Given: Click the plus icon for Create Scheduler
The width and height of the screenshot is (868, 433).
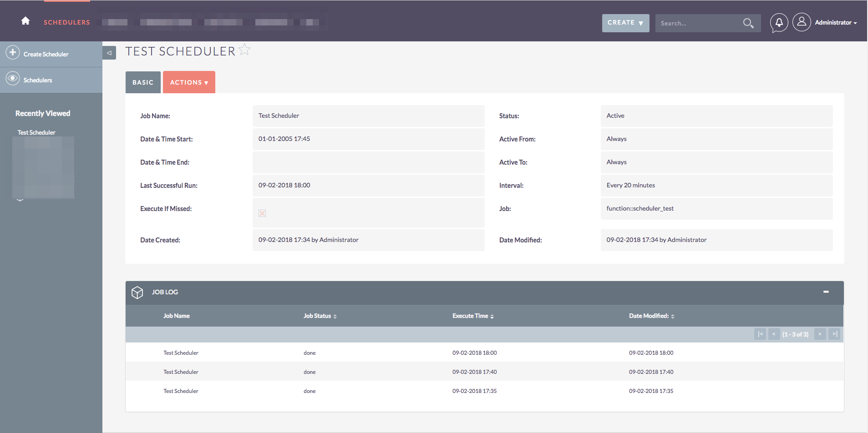Looking at the screenshot, I should 13,52.
